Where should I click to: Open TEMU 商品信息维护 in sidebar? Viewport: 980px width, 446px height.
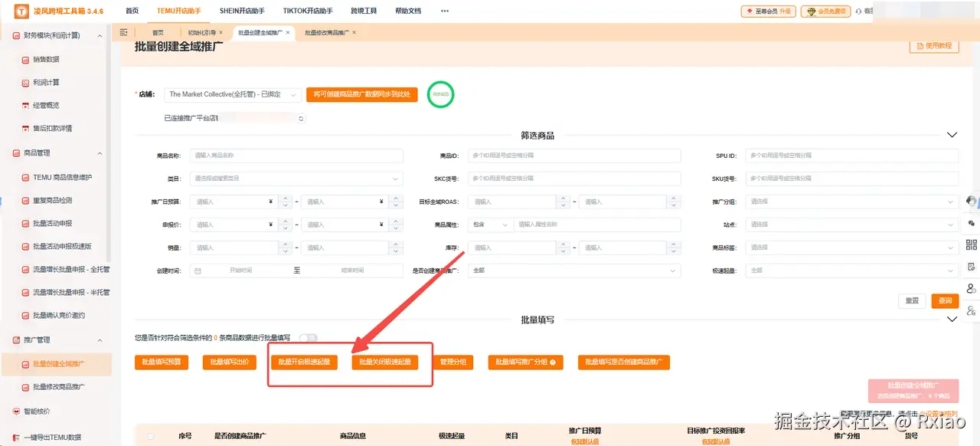pyautogui.click(x=62, y=177)
